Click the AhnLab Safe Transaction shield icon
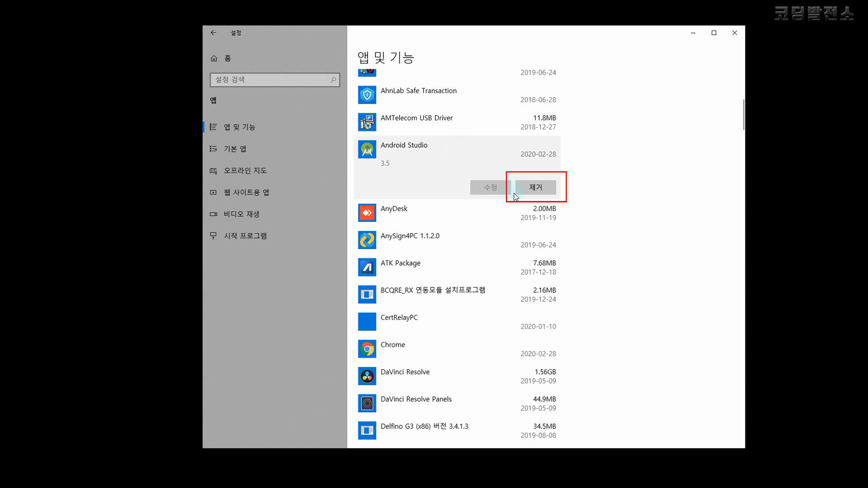Viewport: 868px width, 488px height. tap(367, 95)
